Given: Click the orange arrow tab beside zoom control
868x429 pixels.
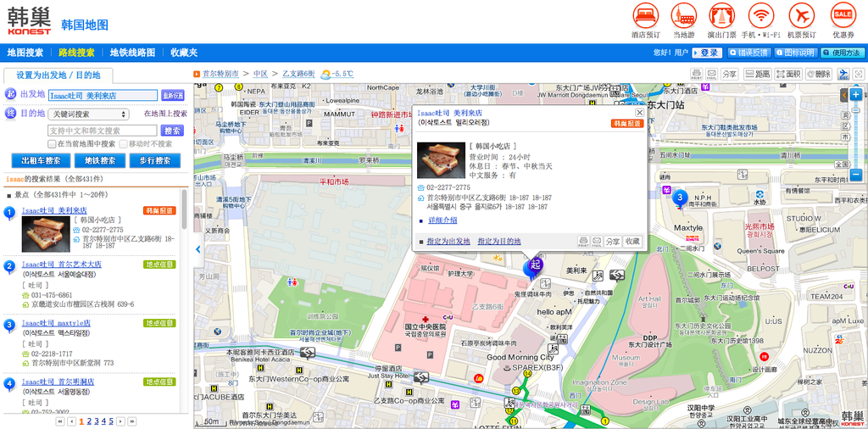Looking at the screenshot, I should click(x=843, y=95).
